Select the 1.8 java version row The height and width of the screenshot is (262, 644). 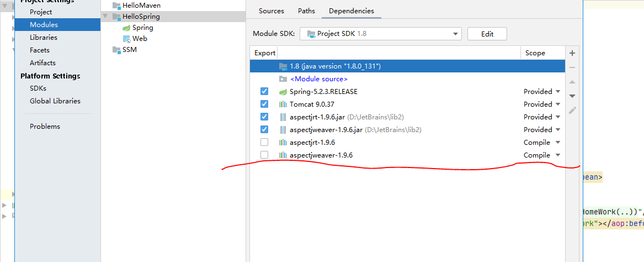407,66
